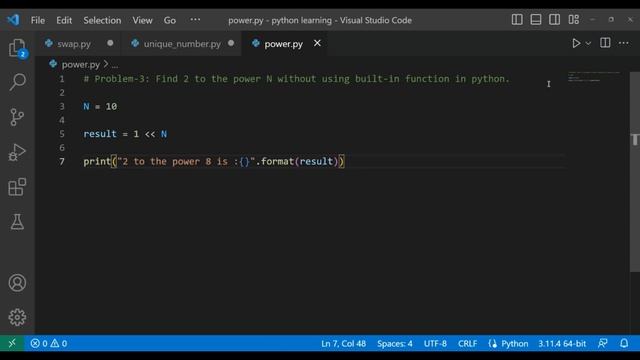Open the View menu
640x360 pixels.
(x=142, y=20)
